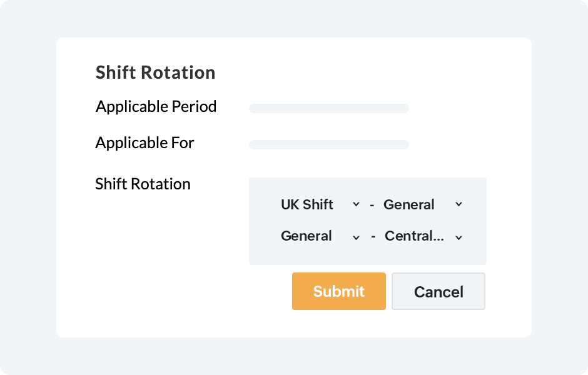The image size is (588, 375).
Task: Click the dash between General and Central...
Action: (x=372, y=237)
